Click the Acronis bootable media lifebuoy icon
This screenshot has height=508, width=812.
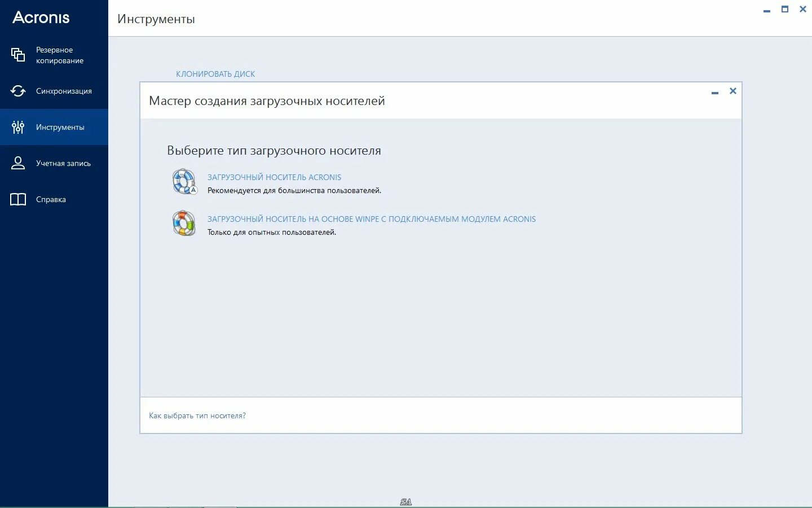[184, 182]
